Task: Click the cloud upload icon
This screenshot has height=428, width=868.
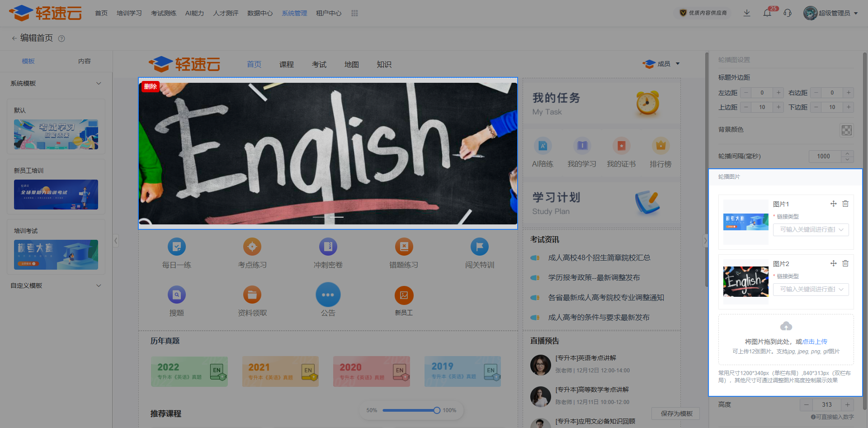Action: [x=786, y=326]
